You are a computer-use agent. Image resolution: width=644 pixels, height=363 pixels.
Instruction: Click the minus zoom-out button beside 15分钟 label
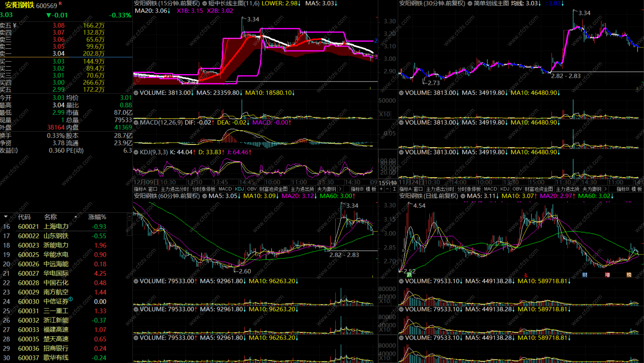point(388,189)
